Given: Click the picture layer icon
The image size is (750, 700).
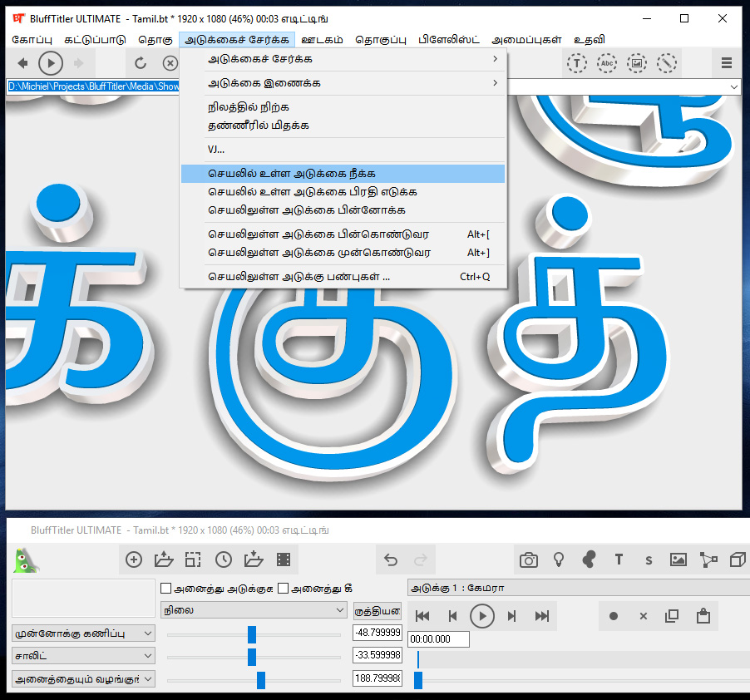Looking at the screenshot, I should pos(678,560).
